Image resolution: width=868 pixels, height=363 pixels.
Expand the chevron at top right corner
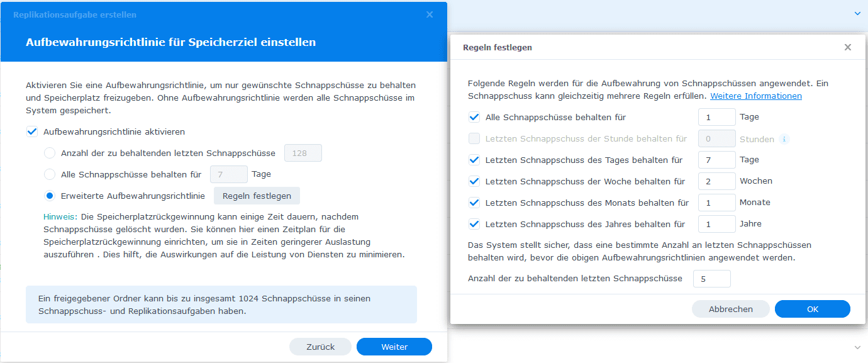pyautogui.click(x=857, y=13)
